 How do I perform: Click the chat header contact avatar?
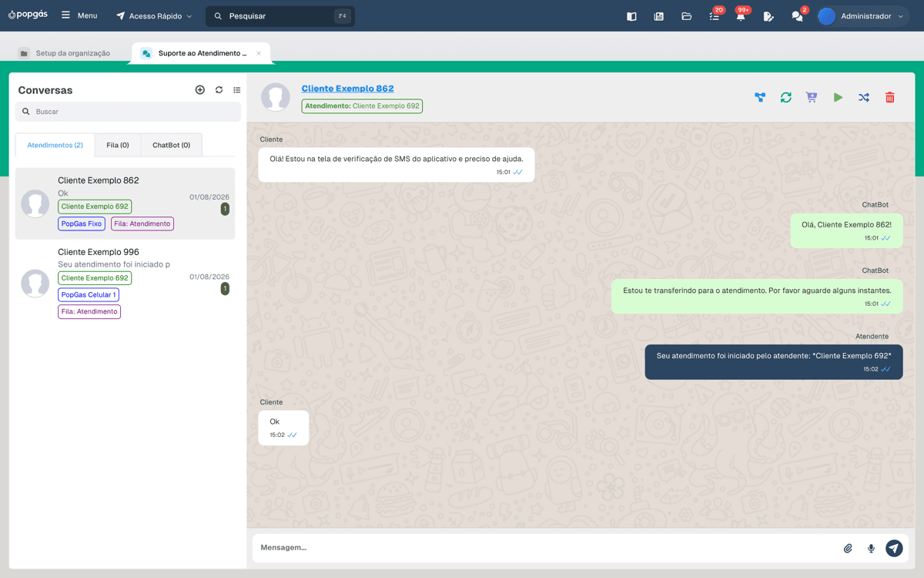[x=276, y=97]
